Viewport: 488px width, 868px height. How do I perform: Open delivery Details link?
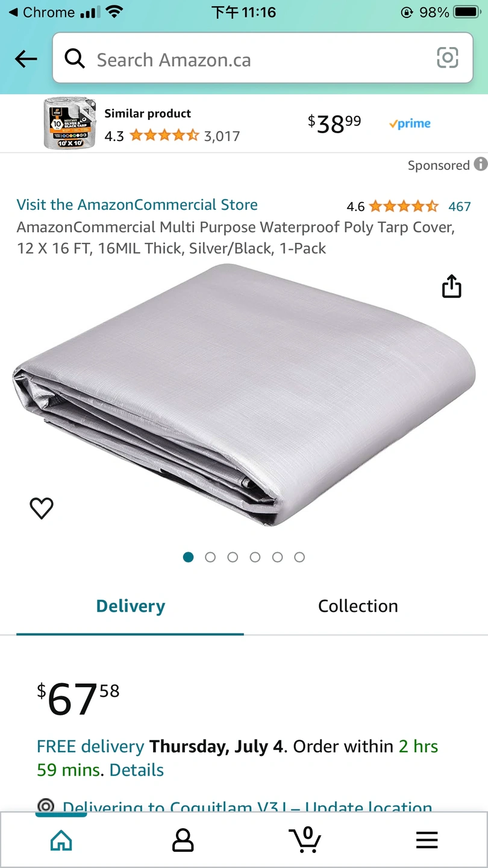[137, 770]
